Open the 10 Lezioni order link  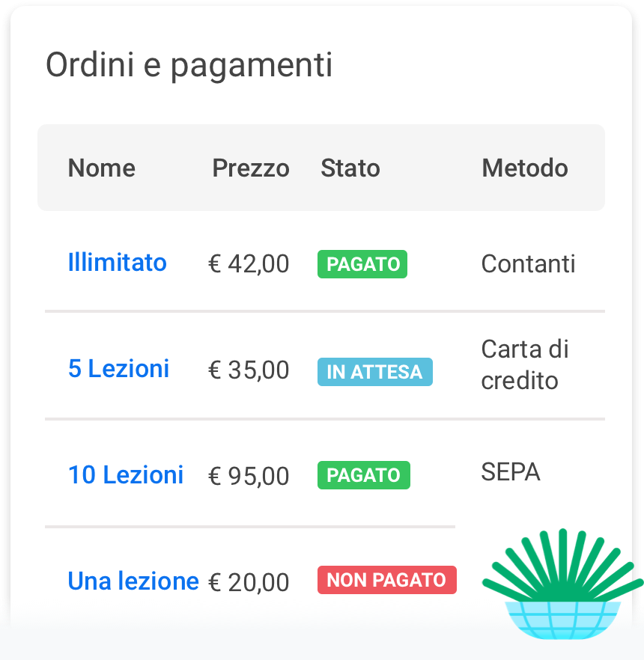click(126, 475)
